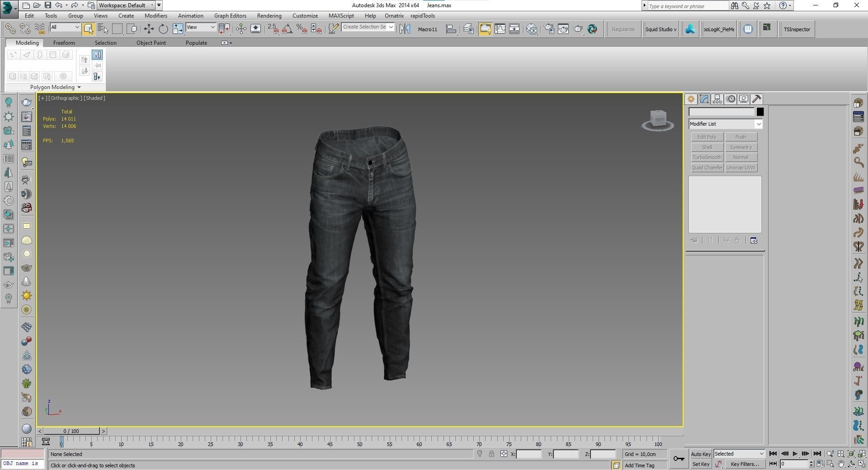Switch to the Motion panel tab
This screenshot has width=868, height=470.
tap(731, 99)
